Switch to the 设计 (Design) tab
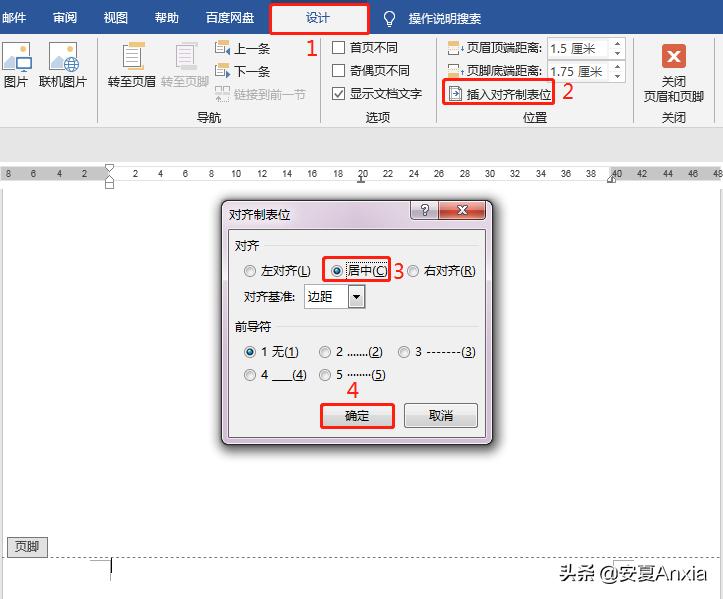This screenshot has height=599, width=723. point(319,18)
